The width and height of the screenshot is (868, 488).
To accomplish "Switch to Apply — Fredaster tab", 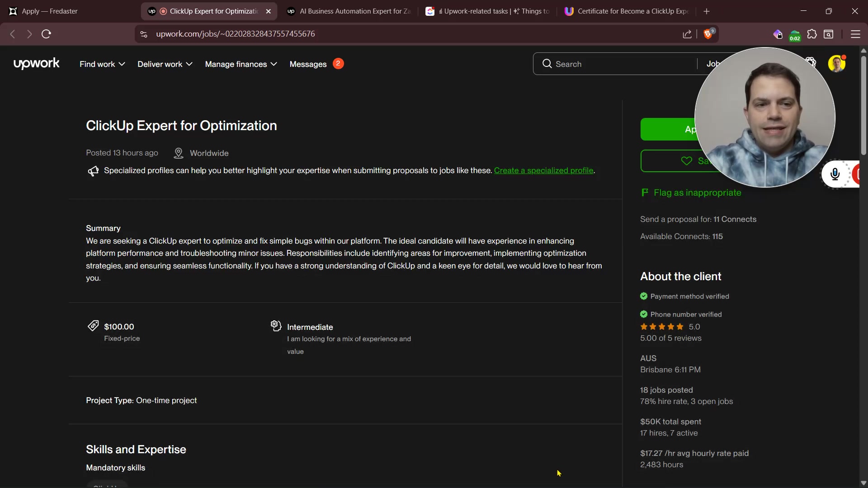I will [x=50, y=11].
